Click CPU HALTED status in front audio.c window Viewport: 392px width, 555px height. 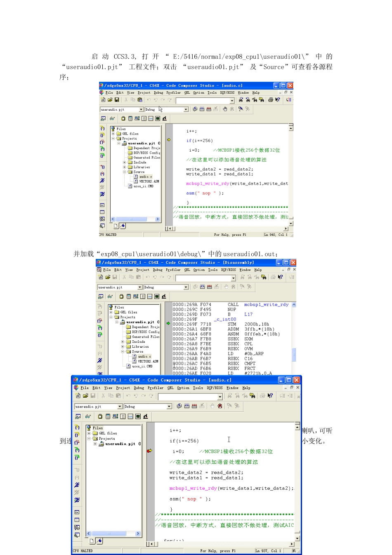point(83,550)
